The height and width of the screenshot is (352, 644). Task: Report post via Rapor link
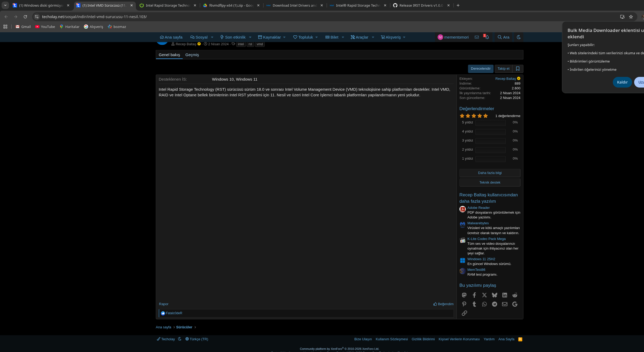(x=164, y=304)
